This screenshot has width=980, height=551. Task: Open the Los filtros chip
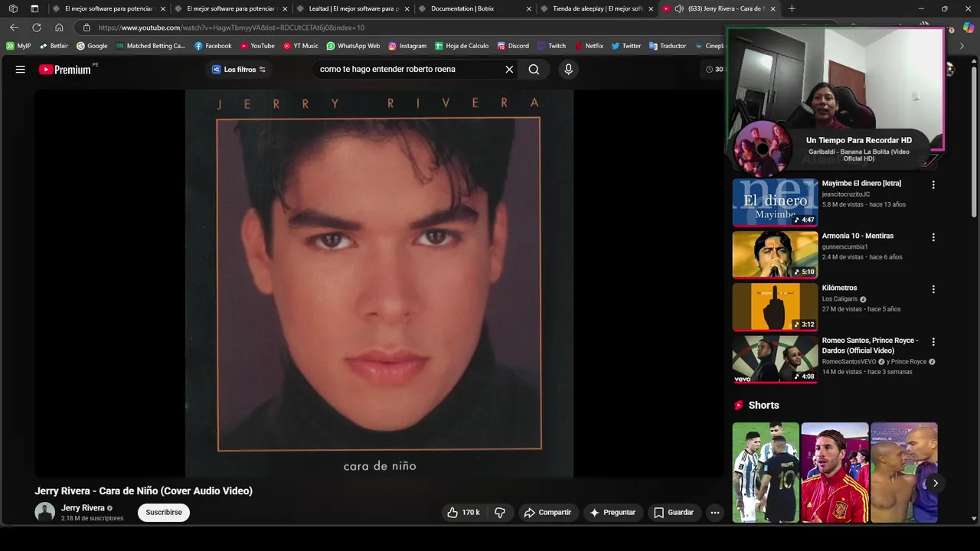(x=239, y=69)
